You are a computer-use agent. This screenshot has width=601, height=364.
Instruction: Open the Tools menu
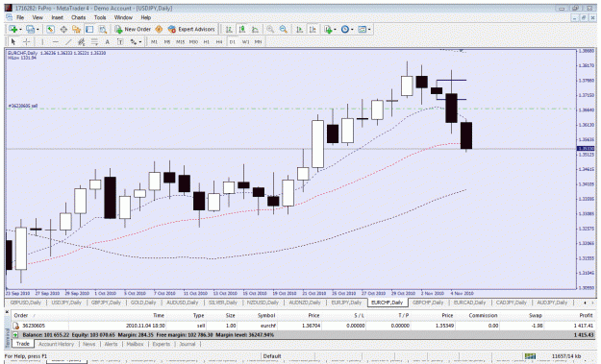100,17
